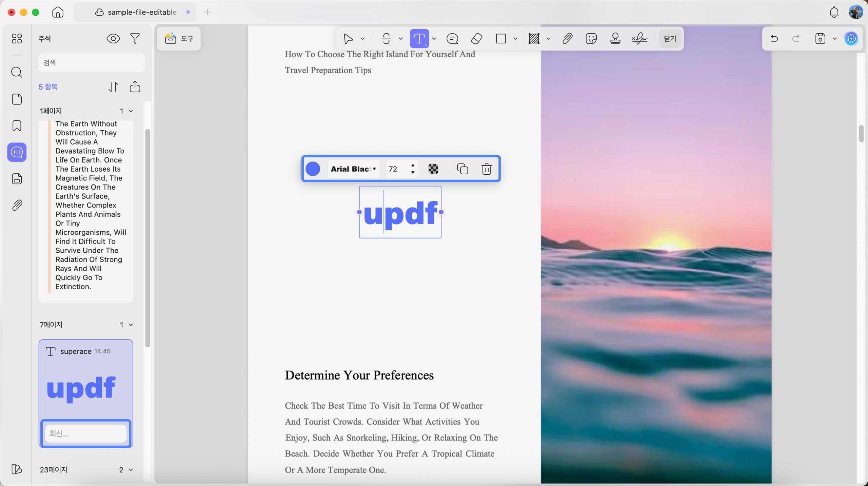Click the document vertical scrollbar thumb
This screenshot has width=868, height=486.
(861, 134)
